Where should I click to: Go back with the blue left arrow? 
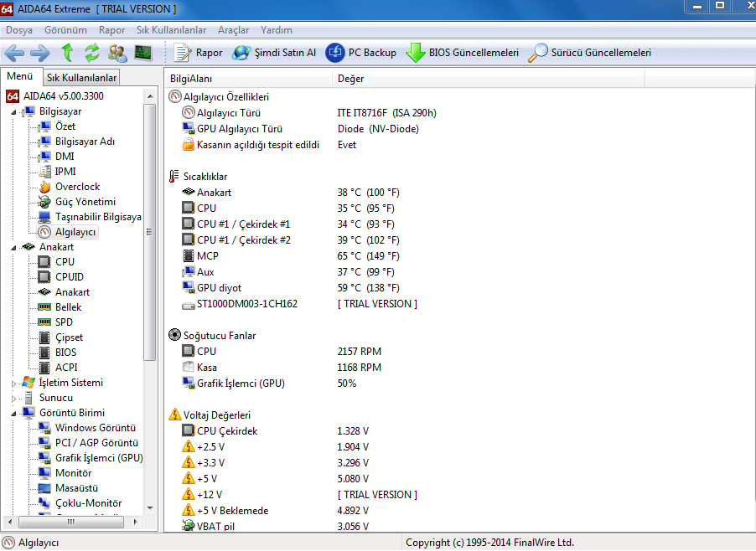coord(14,53)
